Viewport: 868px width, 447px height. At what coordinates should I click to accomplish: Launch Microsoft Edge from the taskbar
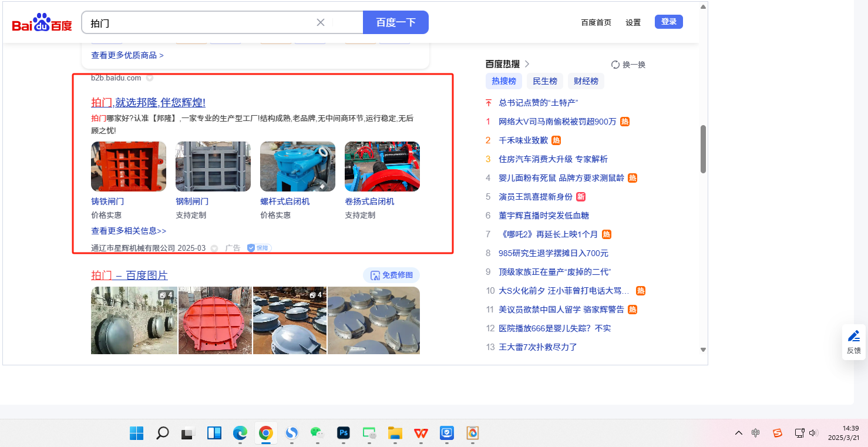click(x=240, y=433)
